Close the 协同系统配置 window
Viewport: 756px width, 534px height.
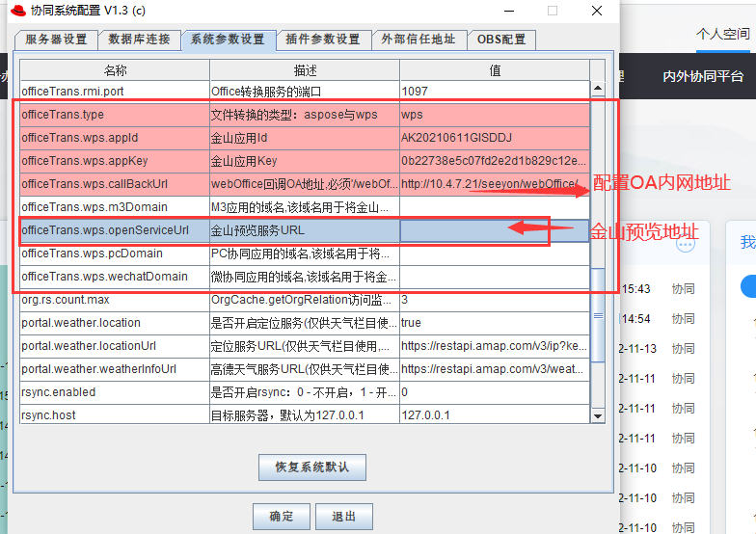(x=597, y=11)
